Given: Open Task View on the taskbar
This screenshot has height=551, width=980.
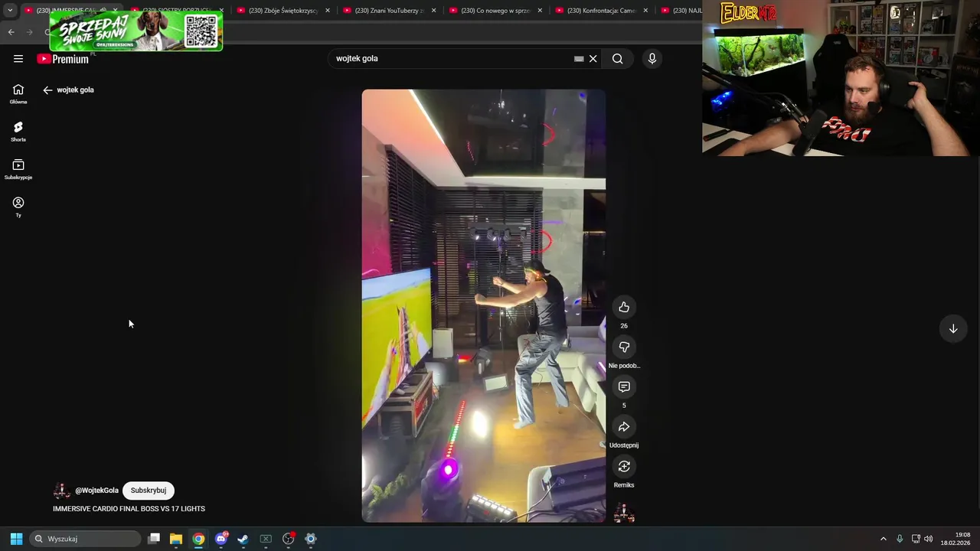Looking at the screenshot, I should (x=154, y=539).
